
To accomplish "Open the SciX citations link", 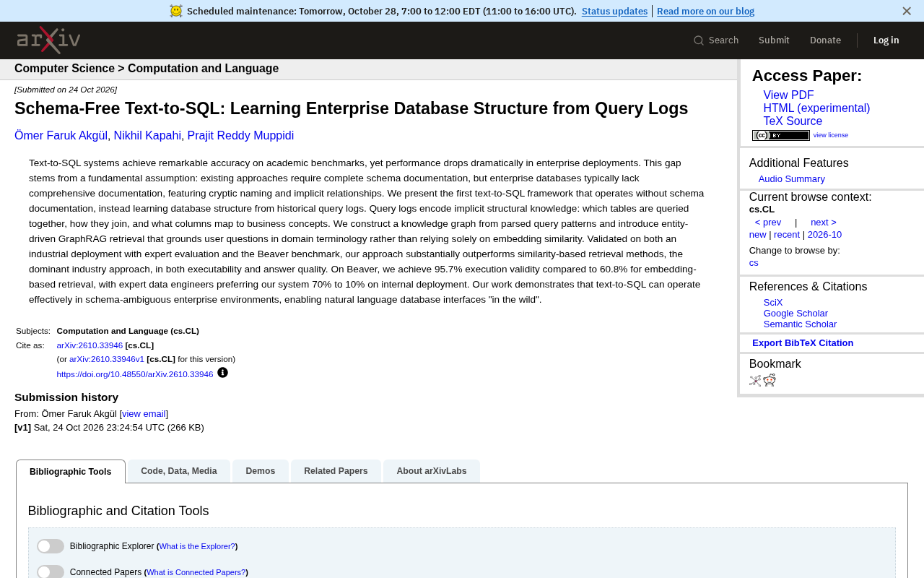I will point(773,303).
